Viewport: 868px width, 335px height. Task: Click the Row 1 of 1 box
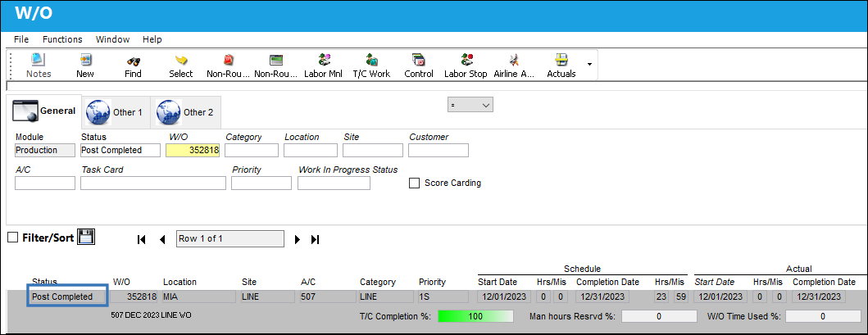229,239
